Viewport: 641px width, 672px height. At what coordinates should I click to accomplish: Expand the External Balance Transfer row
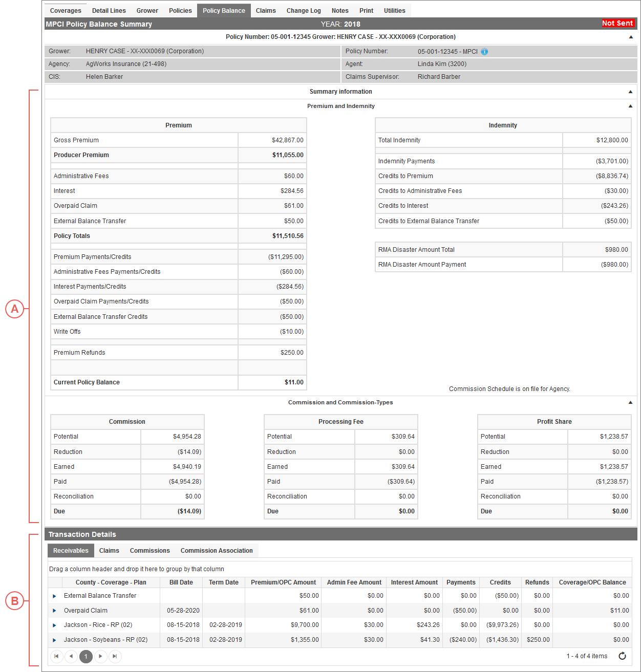coord(54,596)
